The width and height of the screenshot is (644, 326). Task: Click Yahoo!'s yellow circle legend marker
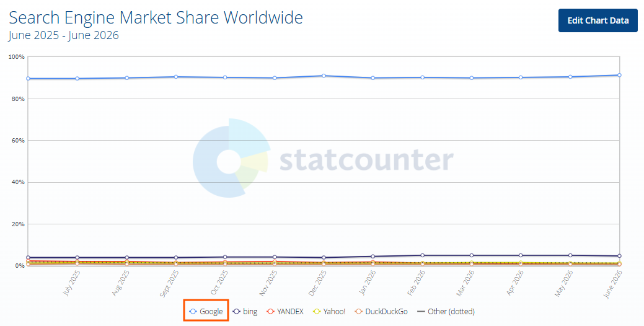click(x=316, y=312)
